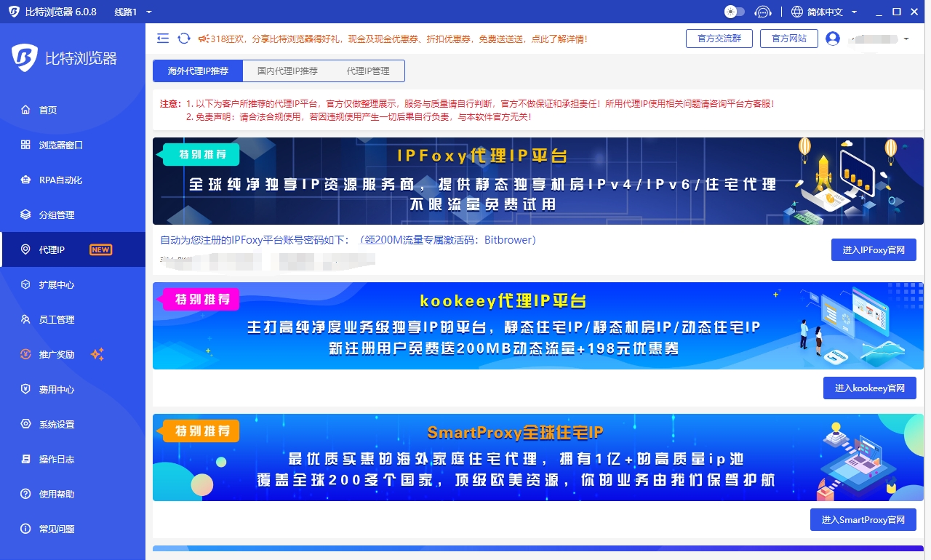This screenshot has width=931, height=560.
Task: Open the customer service headset icon
Action: tap(763, 12)
